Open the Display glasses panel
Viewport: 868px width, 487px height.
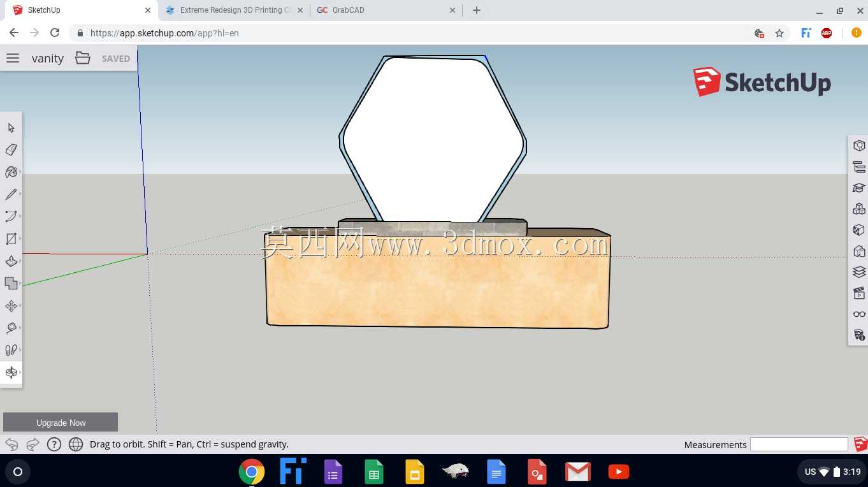click(x=859, y=314)
